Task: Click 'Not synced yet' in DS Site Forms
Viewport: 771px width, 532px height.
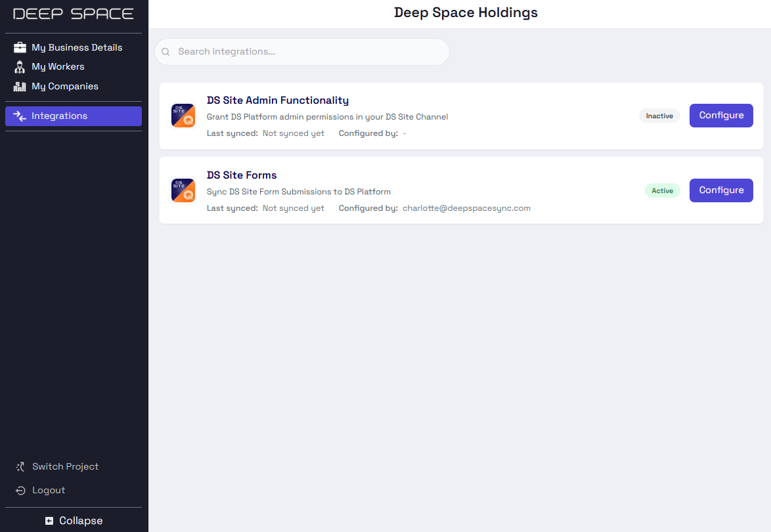Action: pos(293,208)
